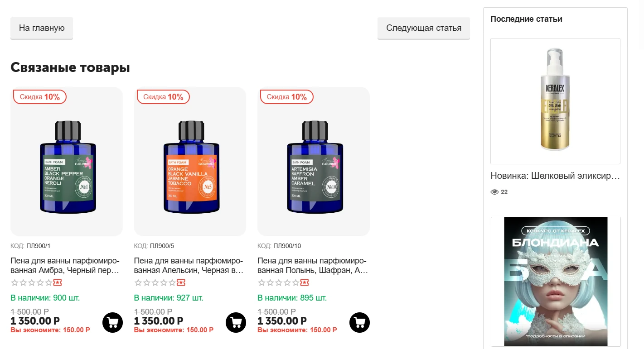Image resolution: width=644 pixels, height=349 pixels.
Task: Open Пена для ванны Амбра product title
Action: click(x=65, y=266)
